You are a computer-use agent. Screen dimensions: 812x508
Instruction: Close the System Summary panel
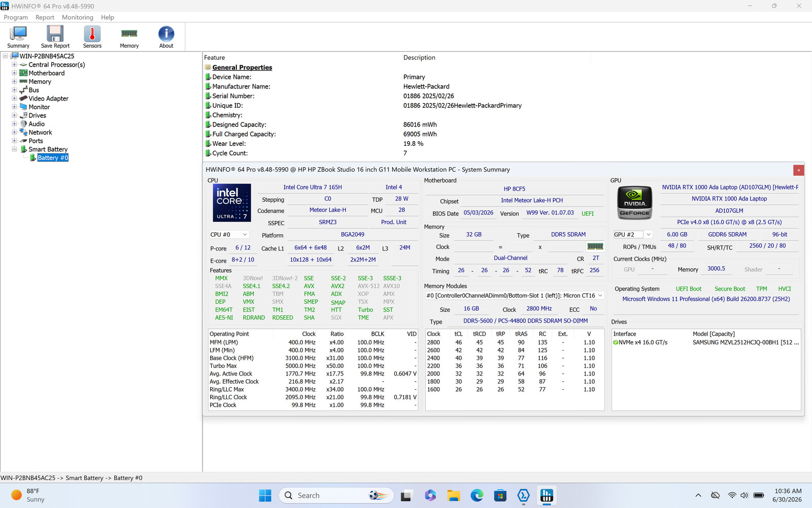coord(798,170)
